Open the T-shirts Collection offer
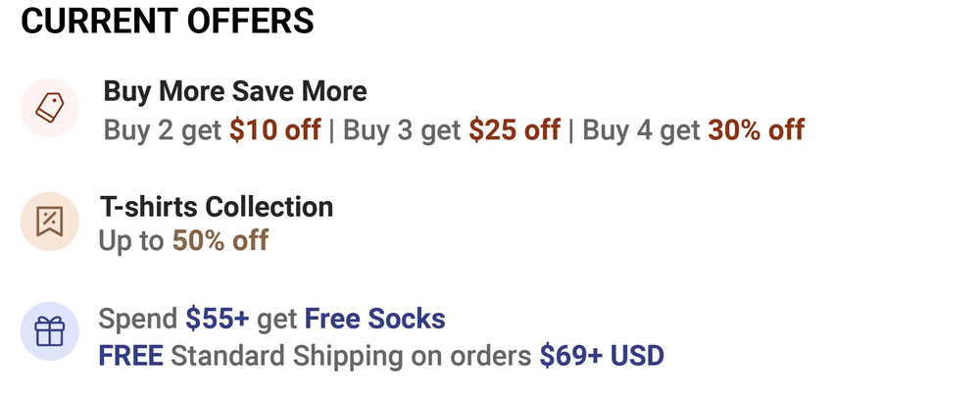The height and width of the screenshot is (399, 980). [x=217, y=207]
